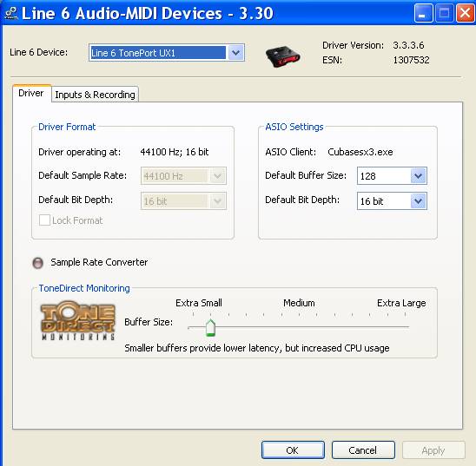
Task: Click the TonePort UX1 device image
Action: (x=282, y=56)
